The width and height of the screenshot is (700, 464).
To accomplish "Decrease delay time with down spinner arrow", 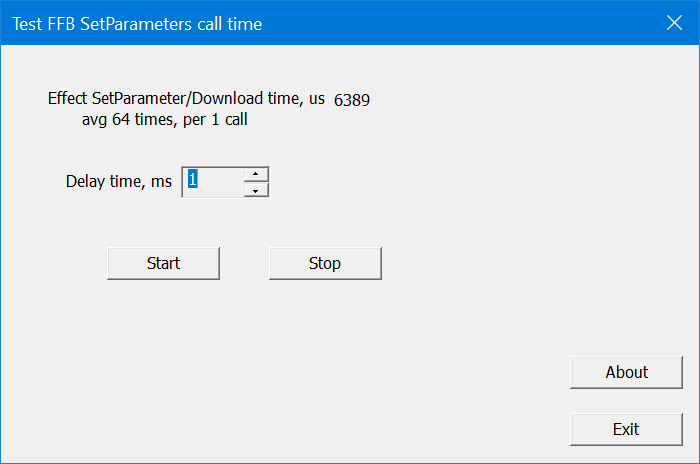I will [257, 190].
